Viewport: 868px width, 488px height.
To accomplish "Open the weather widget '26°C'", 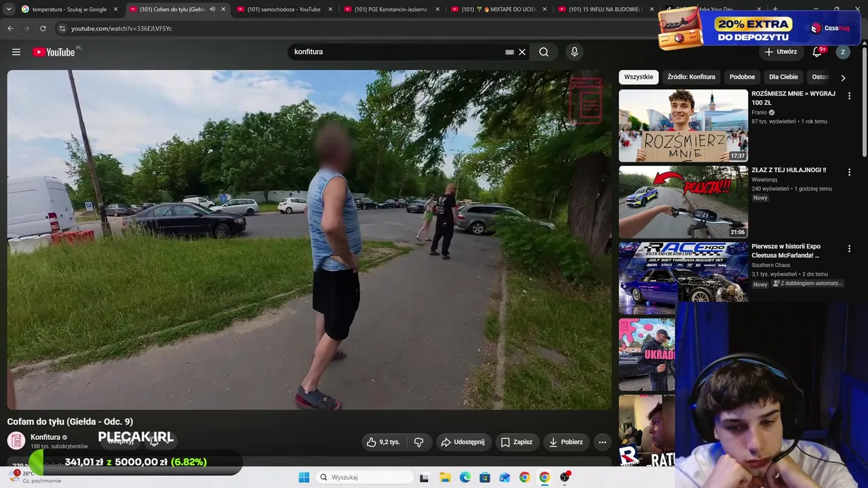I will tap(34, 476).
